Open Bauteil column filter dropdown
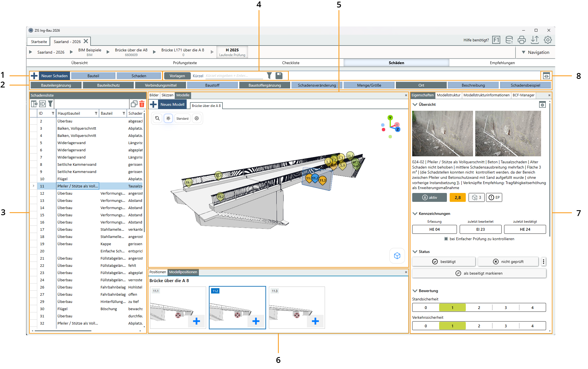The height and width of the screenshot is (369, 588). (x=124, y=113)
